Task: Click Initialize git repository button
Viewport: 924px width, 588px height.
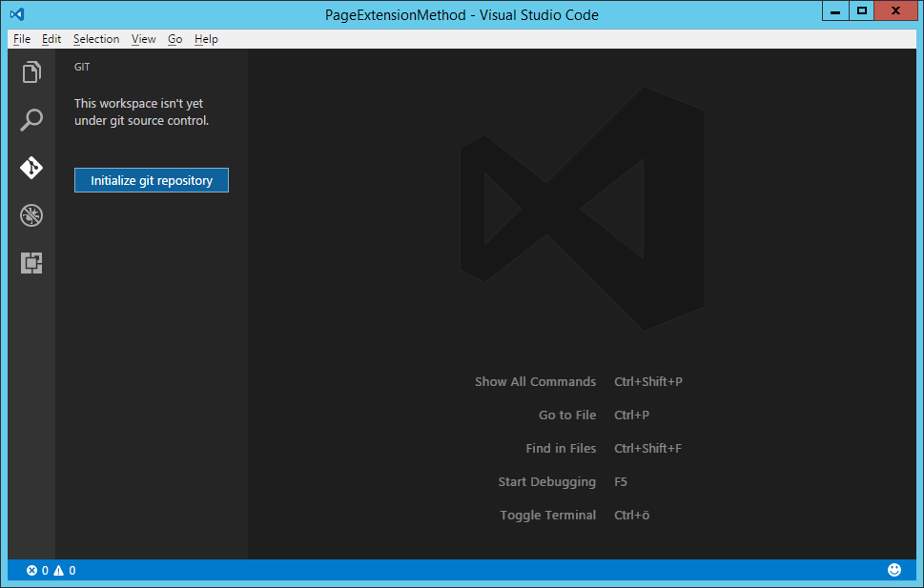Action: click(x=152, y=180)
